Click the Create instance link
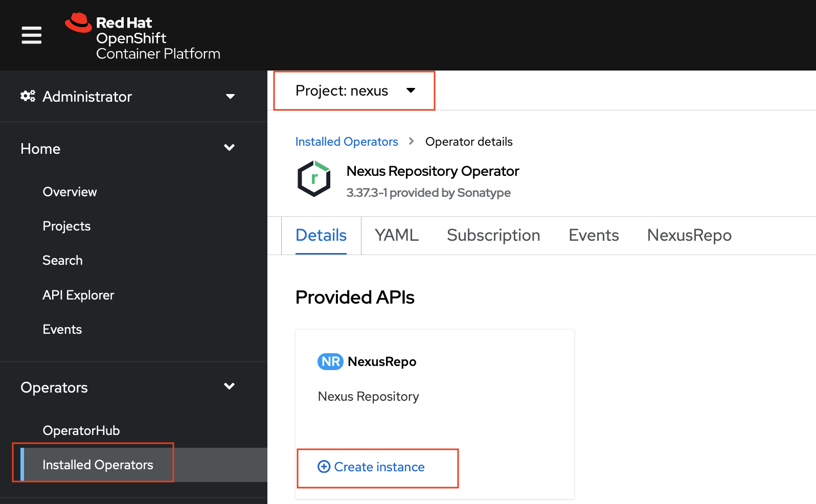Screen dimensions: 816x504 pos(379,467)
